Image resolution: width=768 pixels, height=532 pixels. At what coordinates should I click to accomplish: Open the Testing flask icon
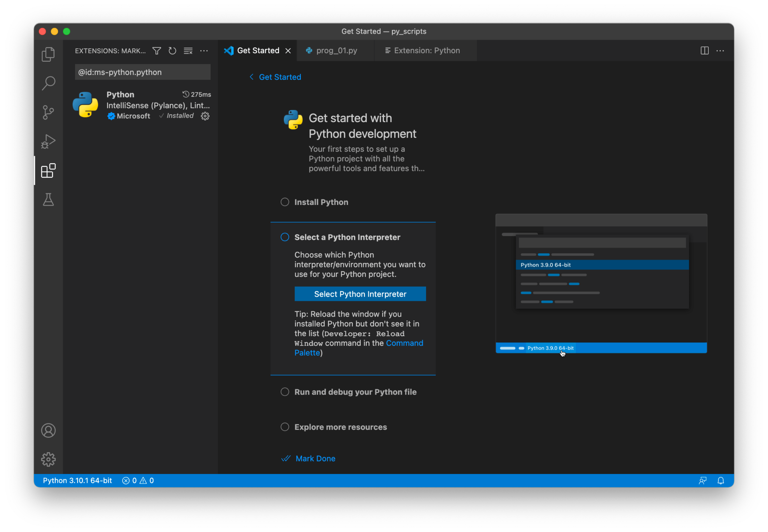click(48, 200)
